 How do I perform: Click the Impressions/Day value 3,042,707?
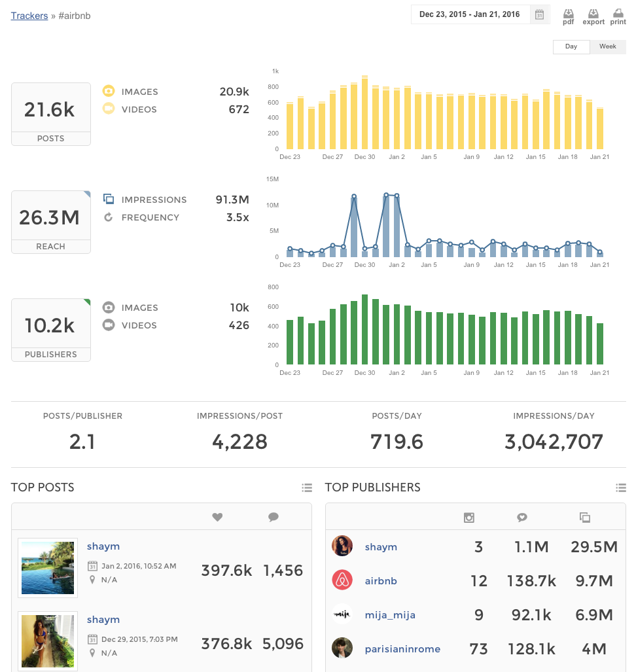554,442
